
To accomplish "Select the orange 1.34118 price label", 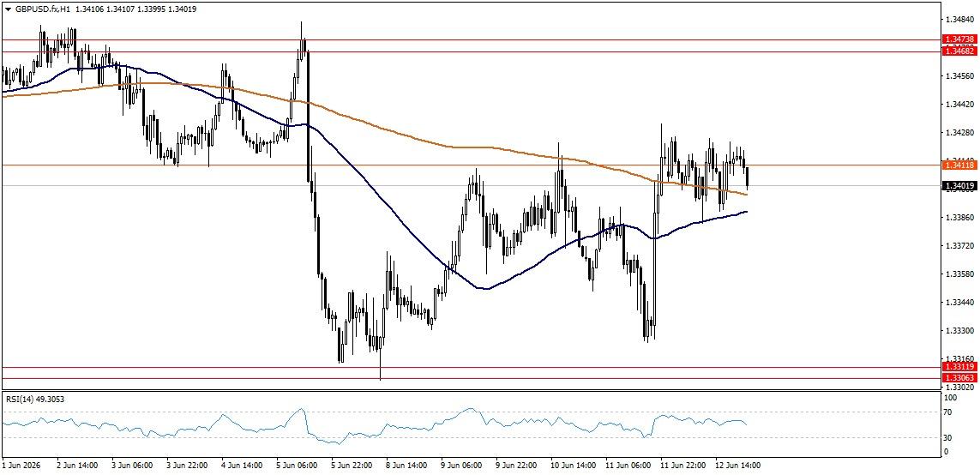I will (x=960, y=165).
